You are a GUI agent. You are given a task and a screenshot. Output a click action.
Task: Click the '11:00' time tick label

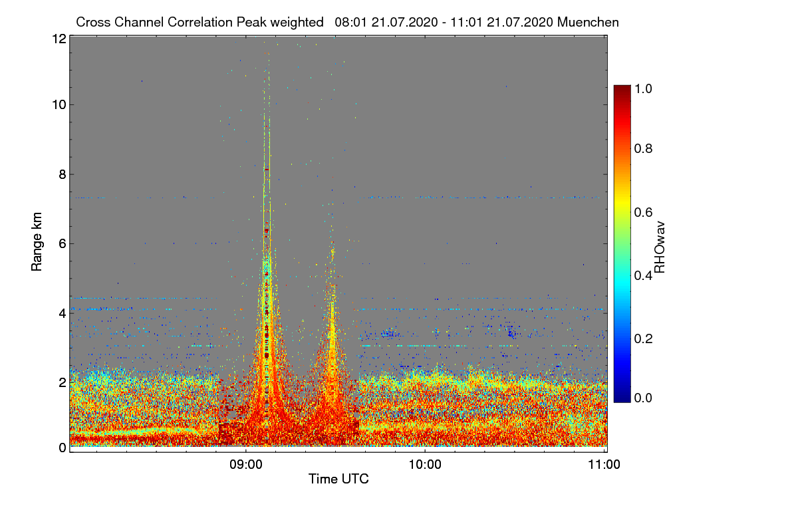click(604, 464)
